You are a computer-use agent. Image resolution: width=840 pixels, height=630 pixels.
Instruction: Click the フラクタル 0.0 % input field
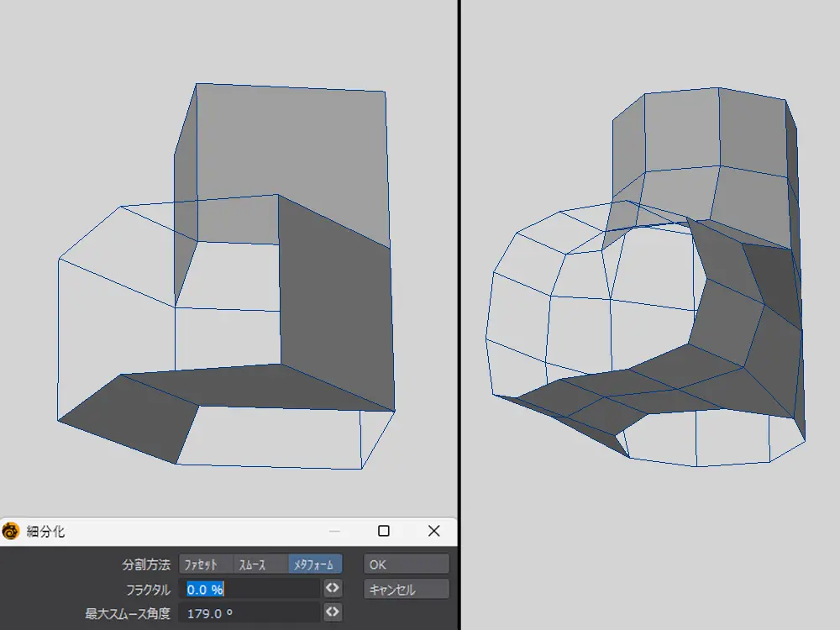[252, 589]
